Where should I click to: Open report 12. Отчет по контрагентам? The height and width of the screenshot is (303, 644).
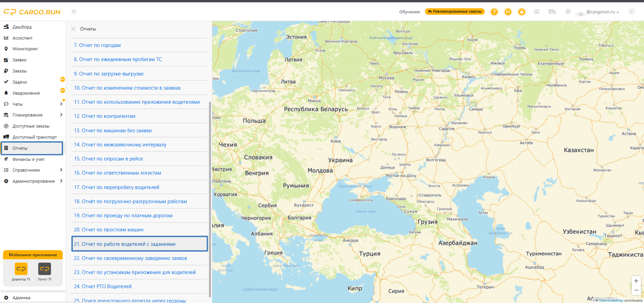[x=105, y=116]
